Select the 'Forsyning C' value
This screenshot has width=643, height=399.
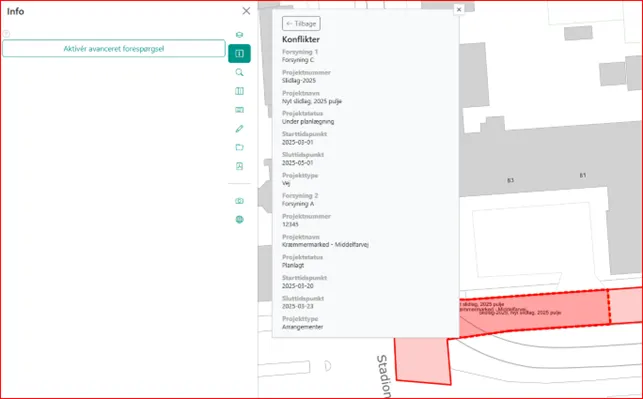tap(298, 60)
